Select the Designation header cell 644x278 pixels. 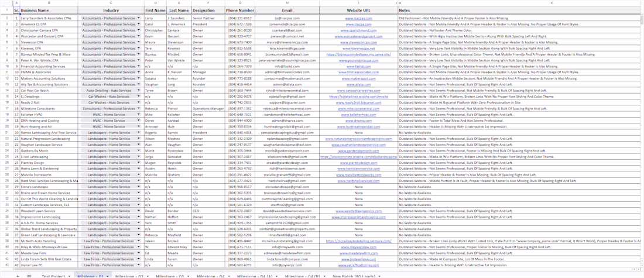pos(208,10)
